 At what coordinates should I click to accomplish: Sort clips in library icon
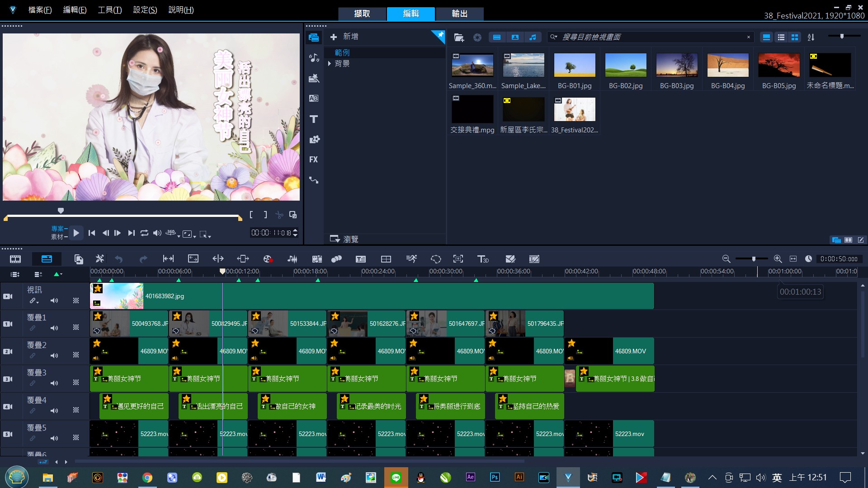pos(811,37)
